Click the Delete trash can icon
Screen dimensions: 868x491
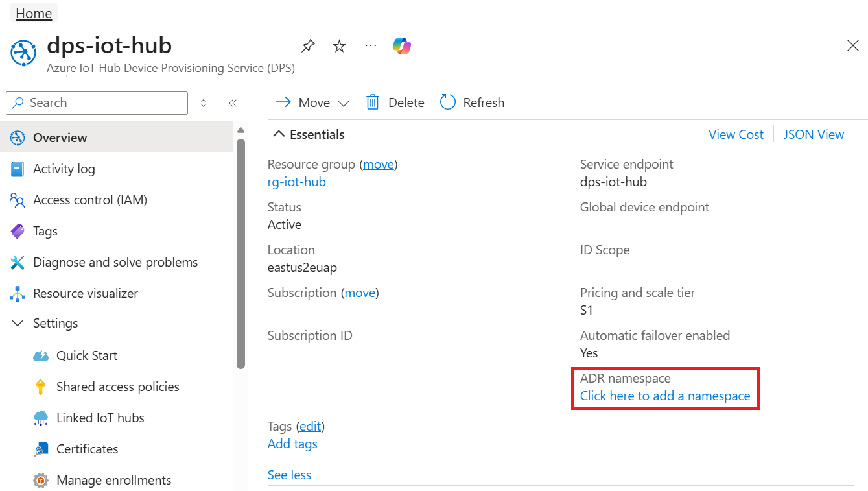tap(373, 102)
